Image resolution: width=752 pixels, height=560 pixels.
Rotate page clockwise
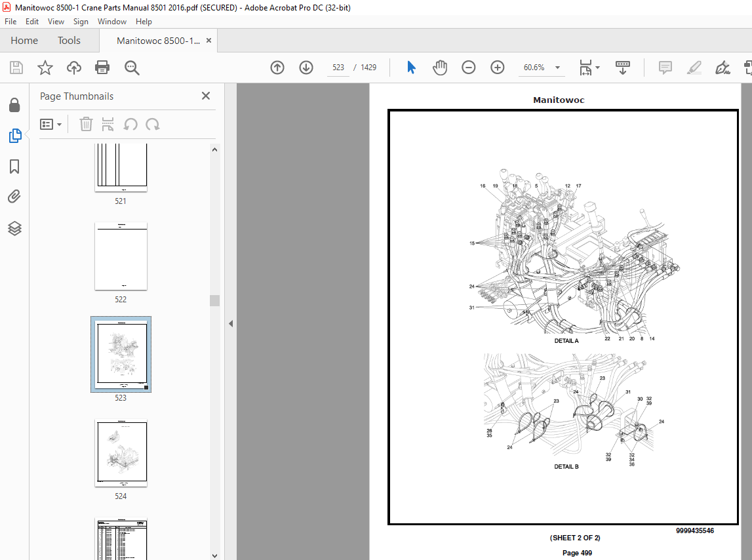click(153, 125)
